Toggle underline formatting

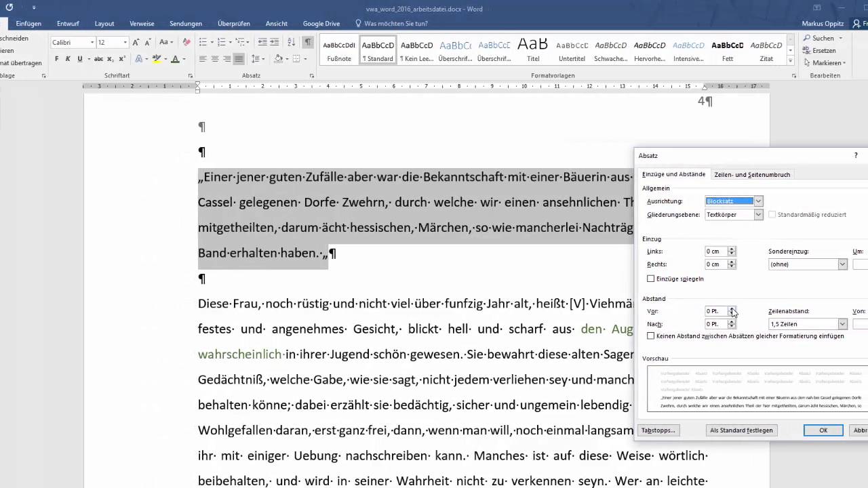(x=79, y=59)
